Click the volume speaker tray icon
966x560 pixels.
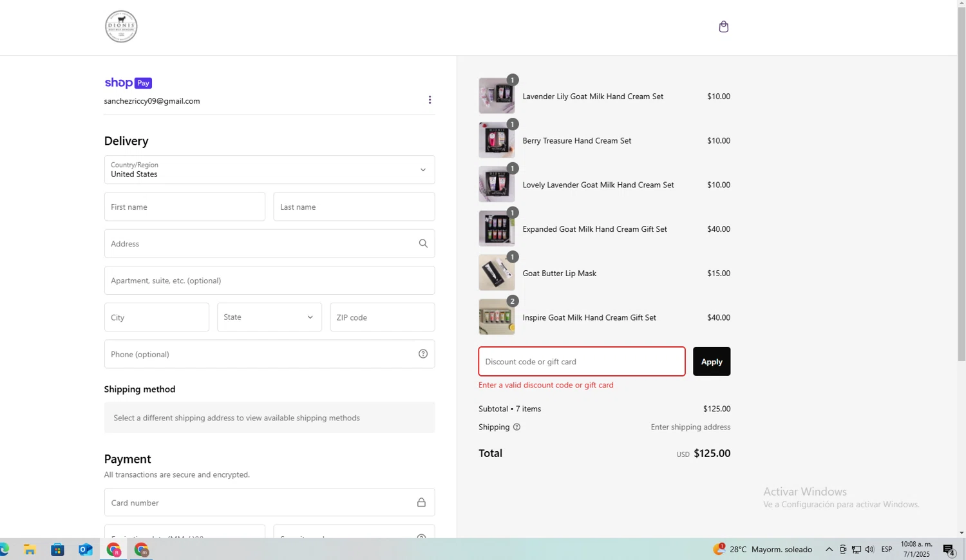tap(869, 549)
